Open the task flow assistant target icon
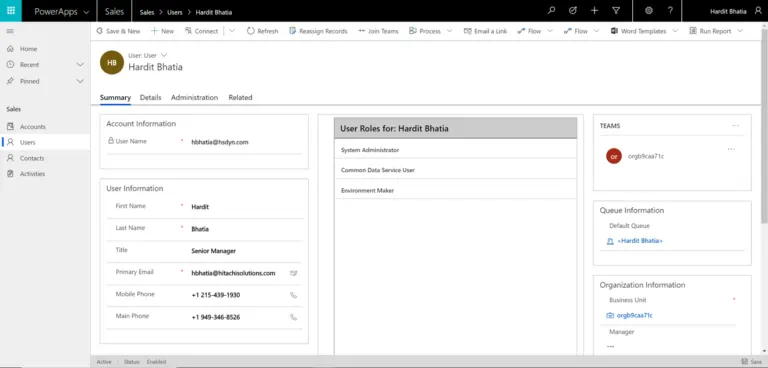Screen dimensions: 768x368 pos(573,11)
